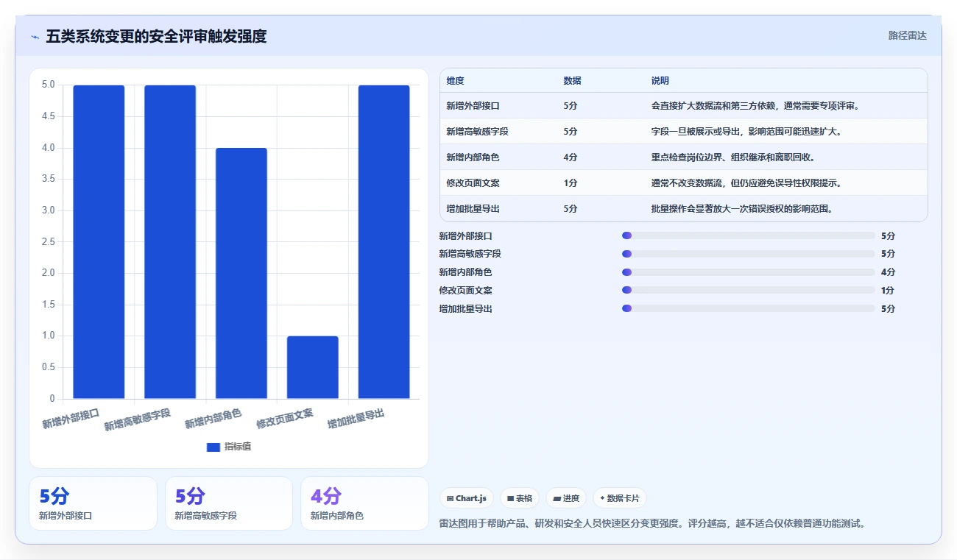Click the 说明 column header
Image resolution: width=957 pixels, height=560 pixels.
click(x=660, y=81)
